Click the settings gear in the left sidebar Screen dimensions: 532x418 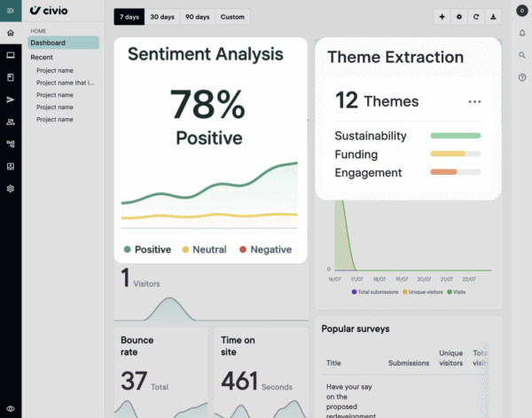[x=11, y=188]
